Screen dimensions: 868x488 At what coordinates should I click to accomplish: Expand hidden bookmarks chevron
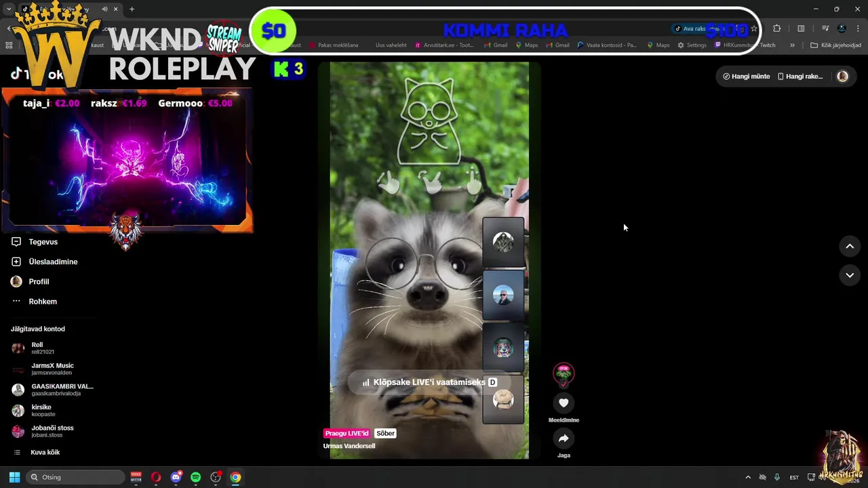point(792,45)
